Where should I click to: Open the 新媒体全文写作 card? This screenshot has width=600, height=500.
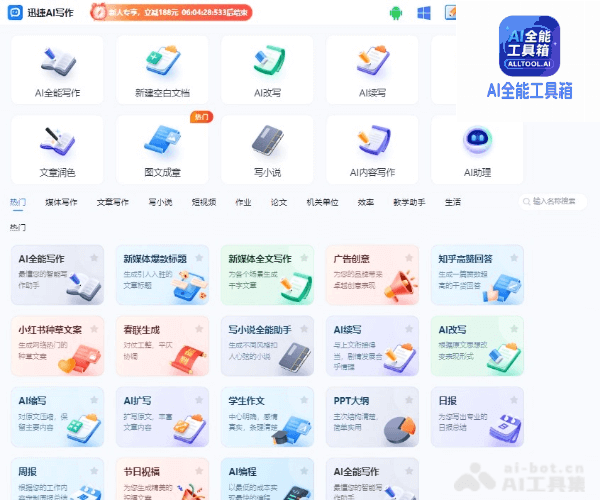tap(267, 275)
